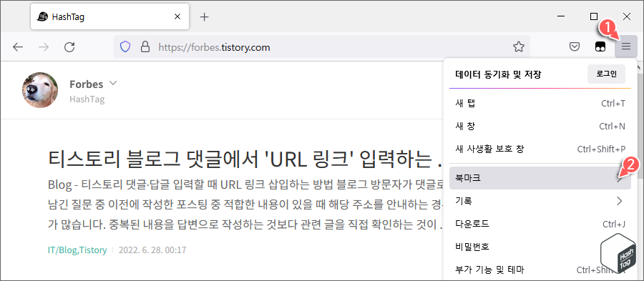Go forward to the next page
This screenshot has height=281, width=644.
(43, 47)
